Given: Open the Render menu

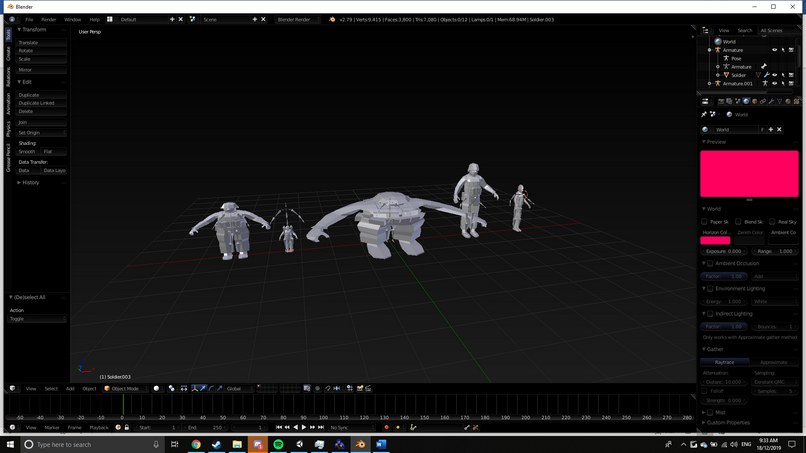Looking at the screenshot, I should point(48,19).
